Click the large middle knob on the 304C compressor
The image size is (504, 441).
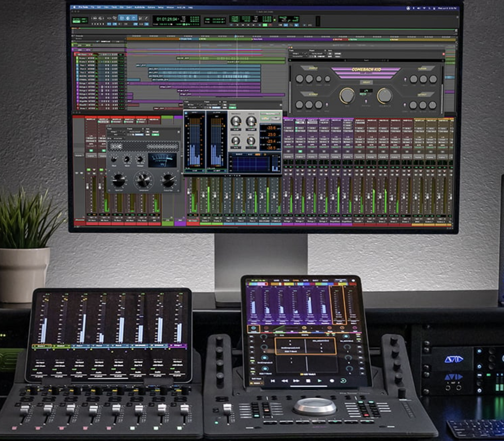(143, 180)
